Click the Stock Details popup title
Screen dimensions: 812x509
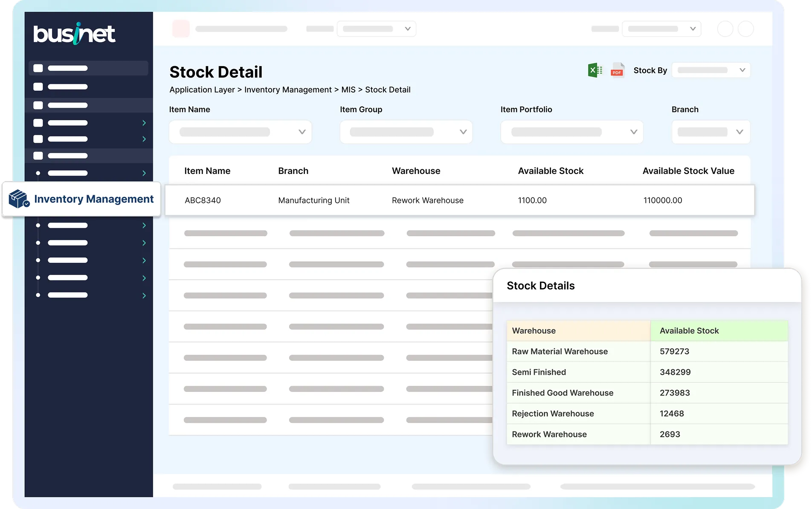coord(540,286)
